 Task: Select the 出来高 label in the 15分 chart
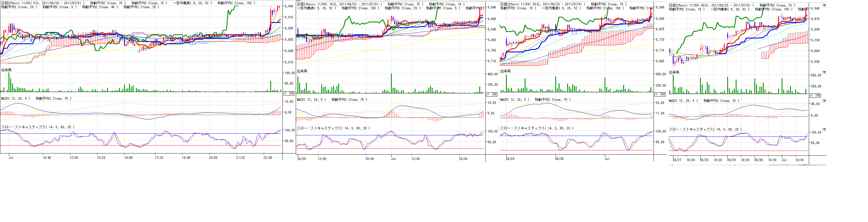(302, 71)
